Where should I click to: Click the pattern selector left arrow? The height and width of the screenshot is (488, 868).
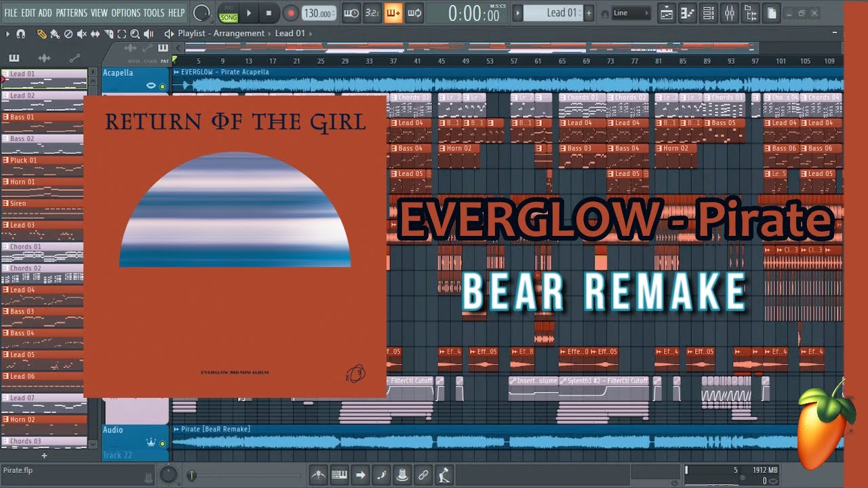pos(517,13)
